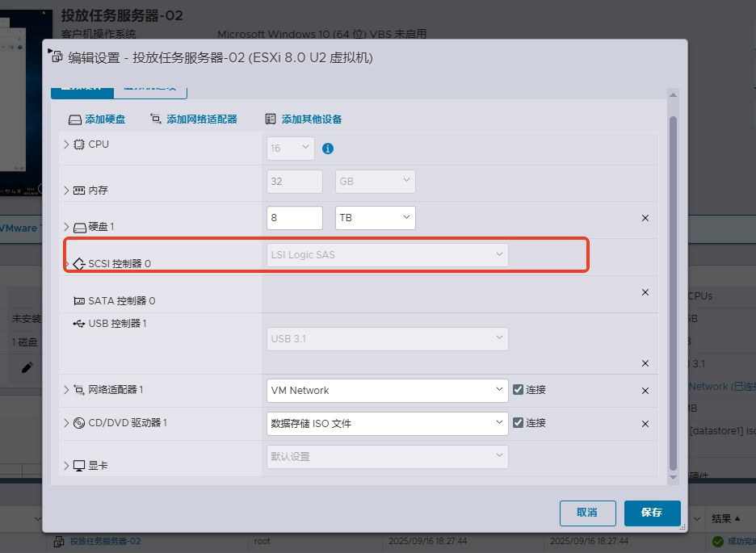The image size is (756, 553).
Task: Click the 保存 (Save) button
Action: (x=653, y=513)
